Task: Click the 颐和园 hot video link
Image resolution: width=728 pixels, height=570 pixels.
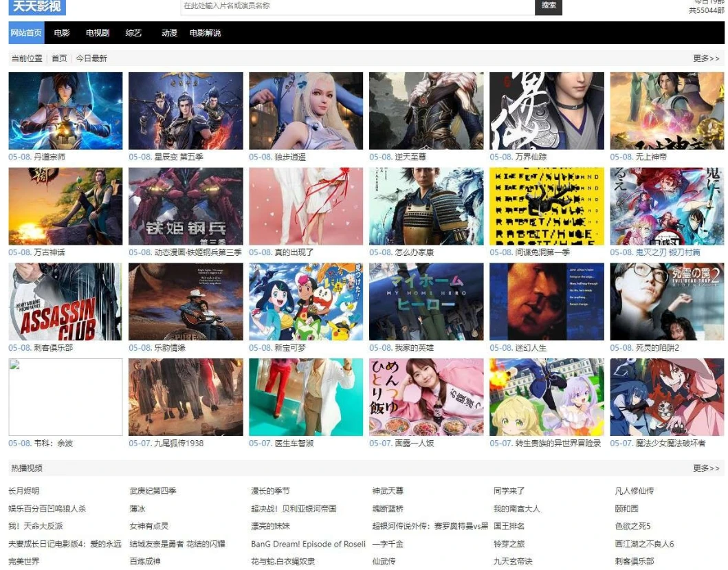Action: (626, 509)
